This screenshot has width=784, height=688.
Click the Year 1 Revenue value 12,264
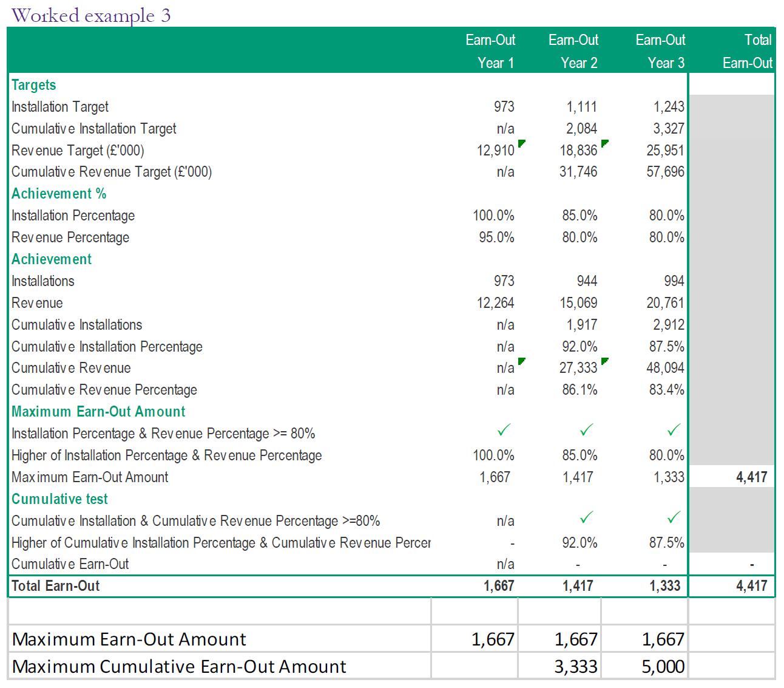[495, 303]
